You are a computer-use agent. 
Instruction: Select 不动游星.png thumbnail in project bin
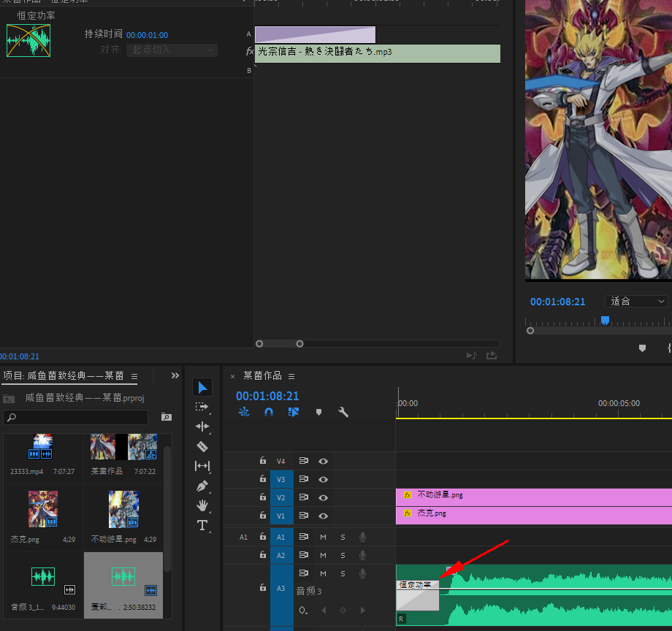tap(123, 509)
